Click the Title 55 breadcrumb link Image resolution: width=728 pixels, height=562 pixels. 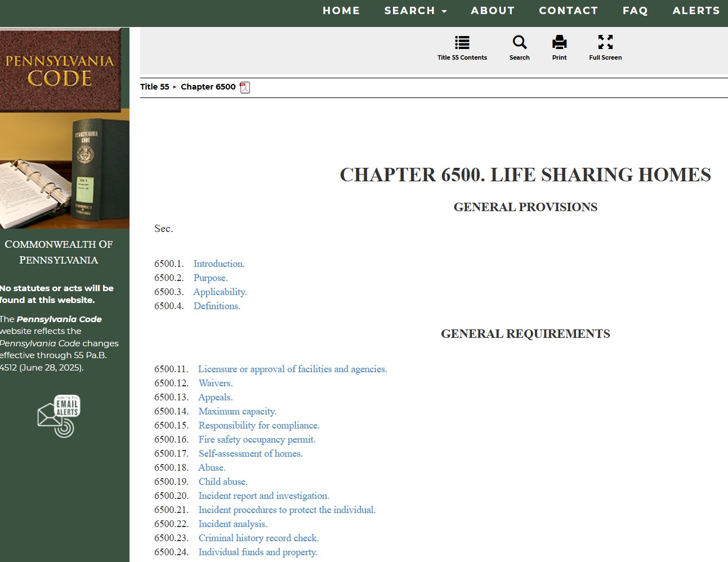pos(154,87)
